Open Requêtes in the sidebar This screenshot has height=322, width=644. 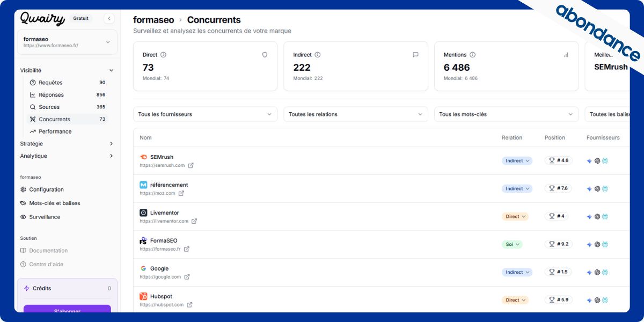(68, 83)
